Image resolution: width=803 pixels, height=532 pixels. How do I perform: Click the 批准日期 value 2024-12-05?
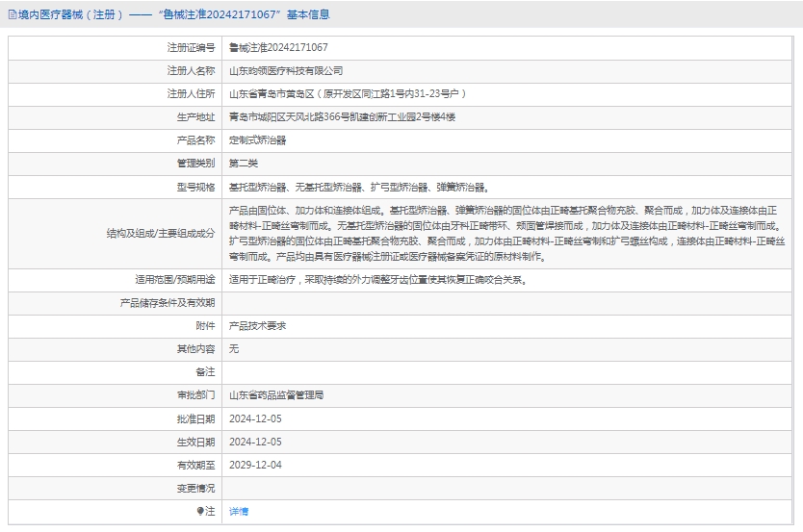coord(255,418)
